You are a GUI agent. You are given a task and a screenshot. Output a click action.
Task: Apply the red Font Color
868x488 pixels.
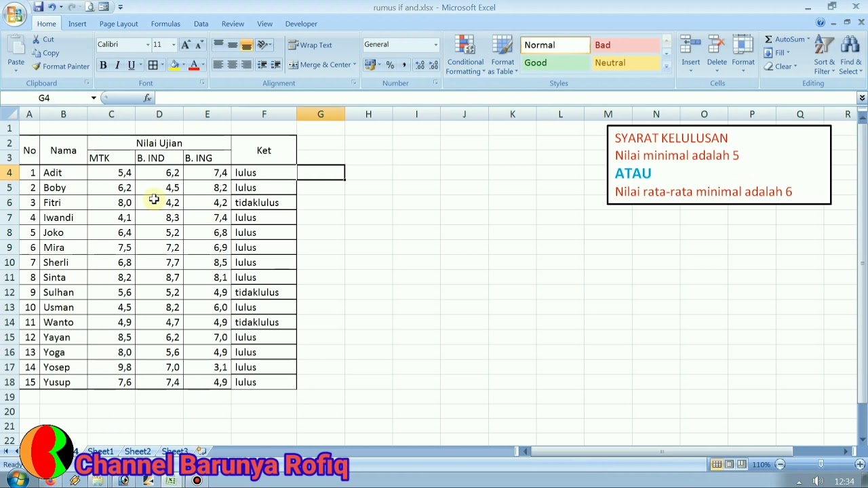194,65
